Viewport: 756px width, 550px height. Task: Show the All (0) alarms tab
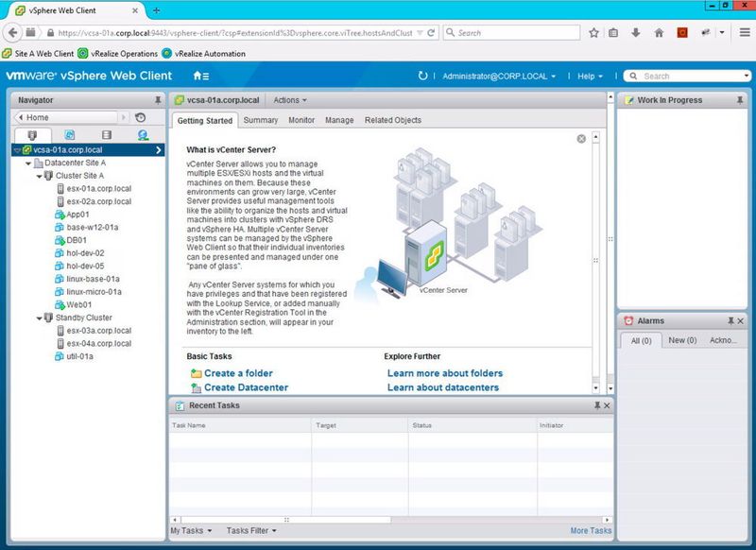pos(642,340)
